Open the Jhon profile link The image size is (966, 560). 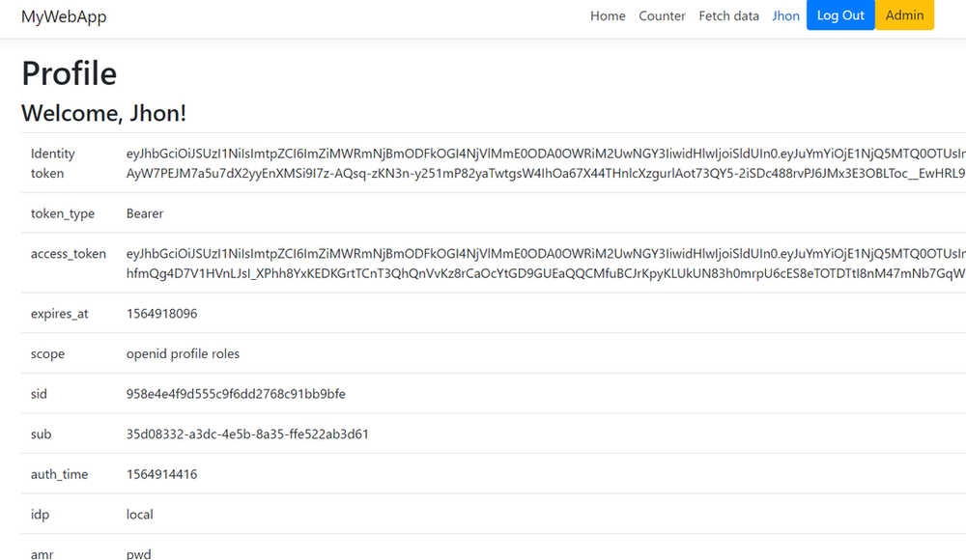tap(786, 16)
